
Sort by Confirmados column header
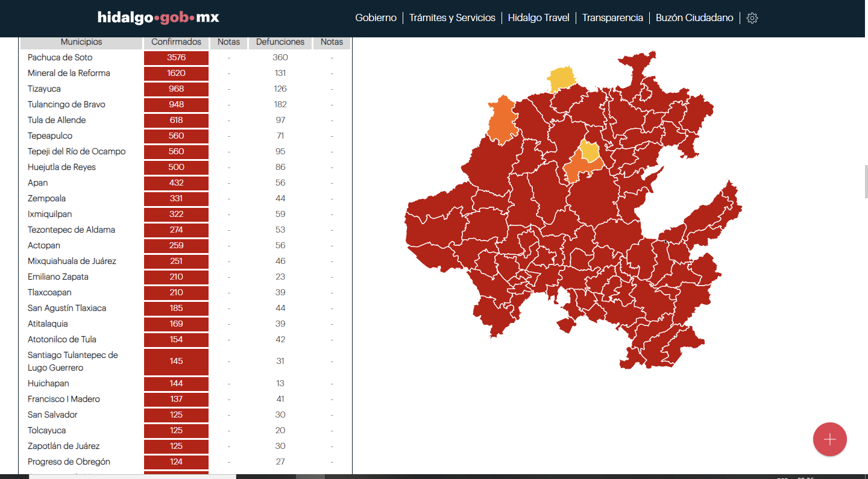(x=176, y=42)
